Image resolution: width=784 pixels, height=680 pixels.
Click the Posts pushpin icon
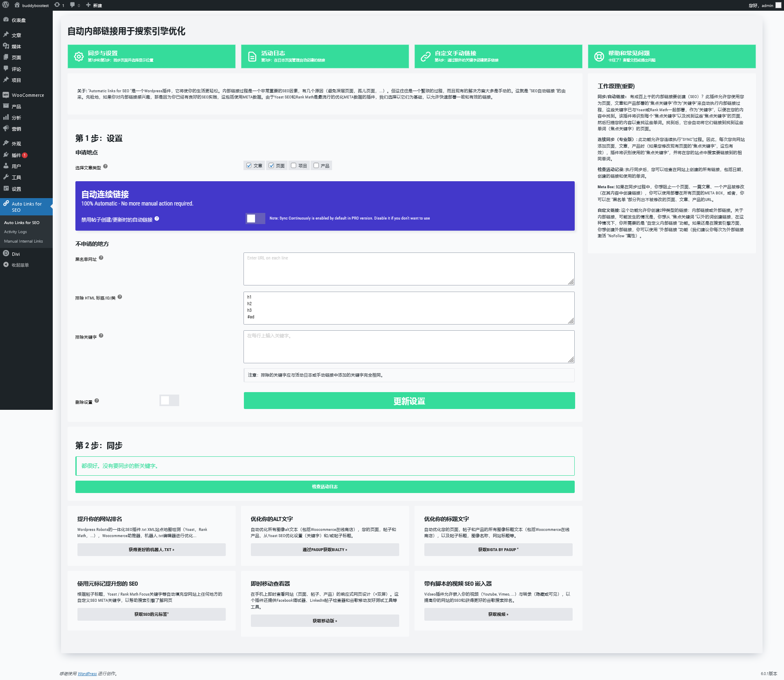[x=6, y=35]
